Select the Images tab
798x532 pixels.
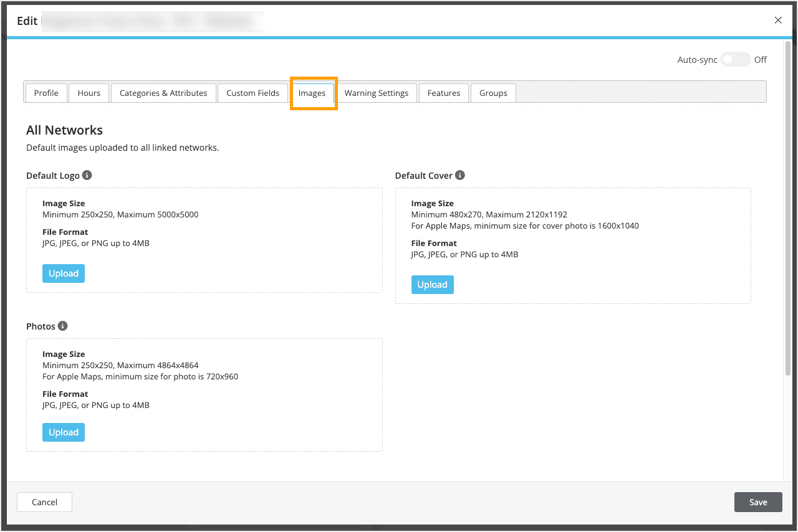[312, 93]
